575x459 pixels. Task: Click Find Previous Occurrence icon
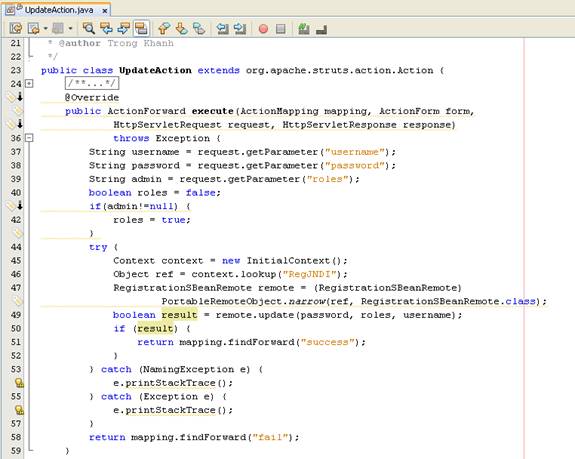click(x=106, y=28)
